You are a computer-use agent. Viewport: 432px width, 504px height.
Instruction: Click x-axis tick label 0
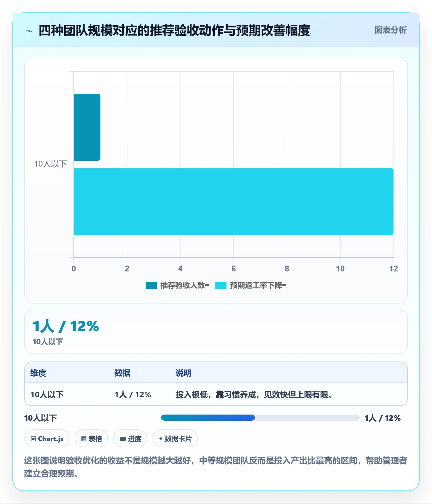click(74, 269)
